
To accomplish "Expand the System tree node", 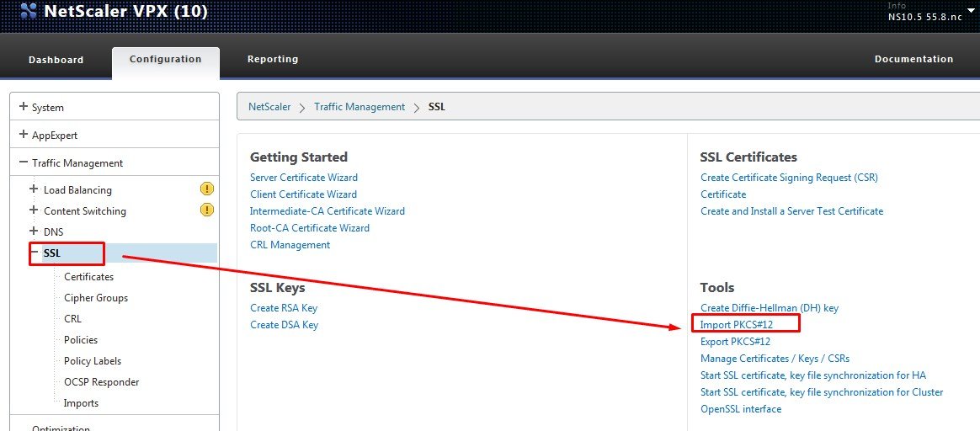I will pyautogui.click(x=24, y=107).
